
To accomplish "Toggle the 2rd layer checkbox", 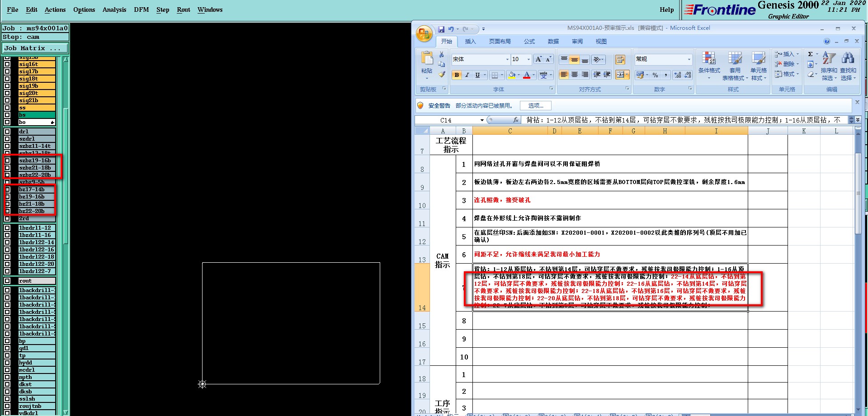I will (7, 218).
